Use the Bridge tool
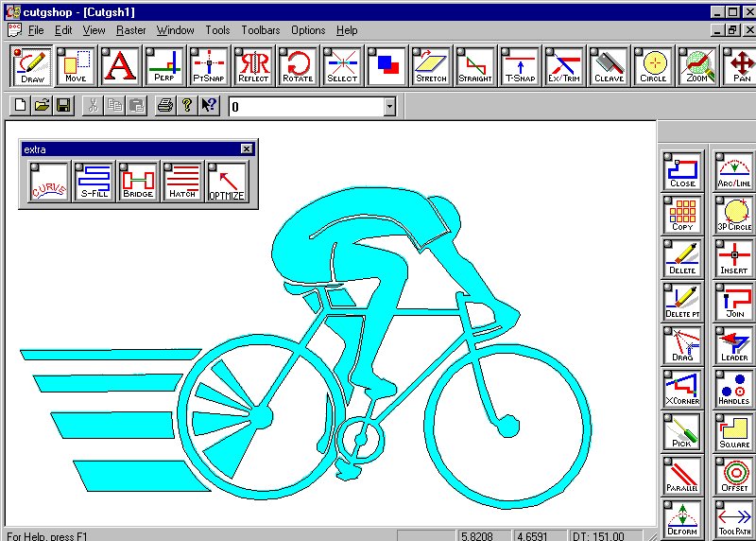 [x=138, y=182]
